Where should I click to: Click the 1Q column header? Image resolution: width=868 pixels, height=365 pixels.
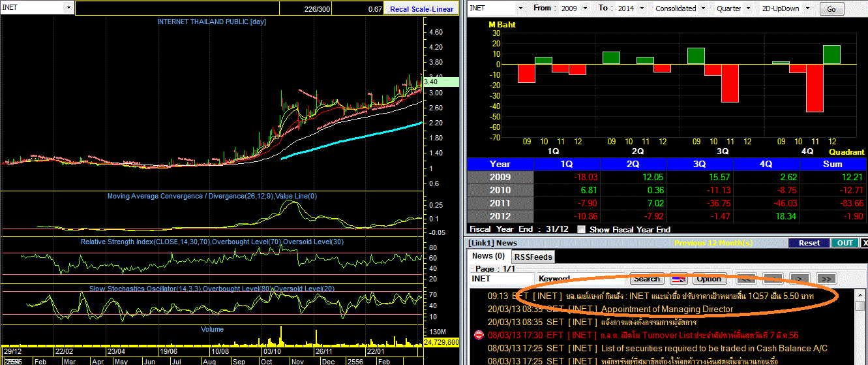(x=567, y=164)
